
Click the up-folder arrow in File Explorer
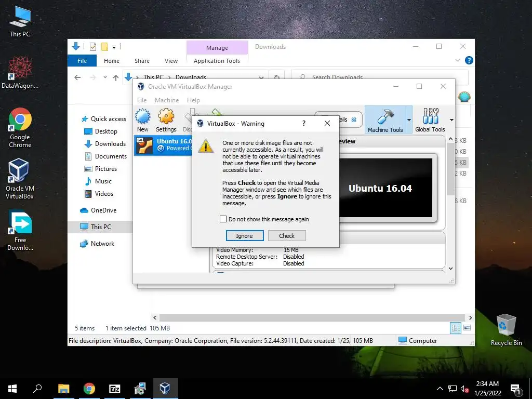pos(116,78)
